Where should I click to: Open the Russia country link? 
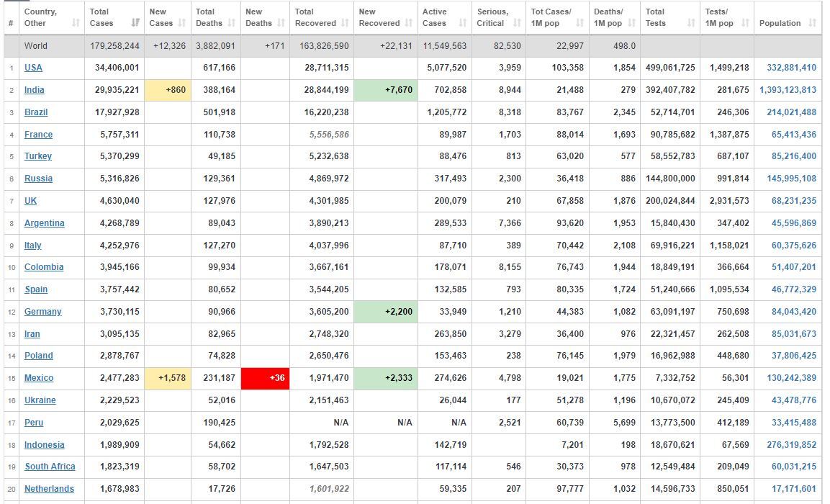[x=39, y=178]
